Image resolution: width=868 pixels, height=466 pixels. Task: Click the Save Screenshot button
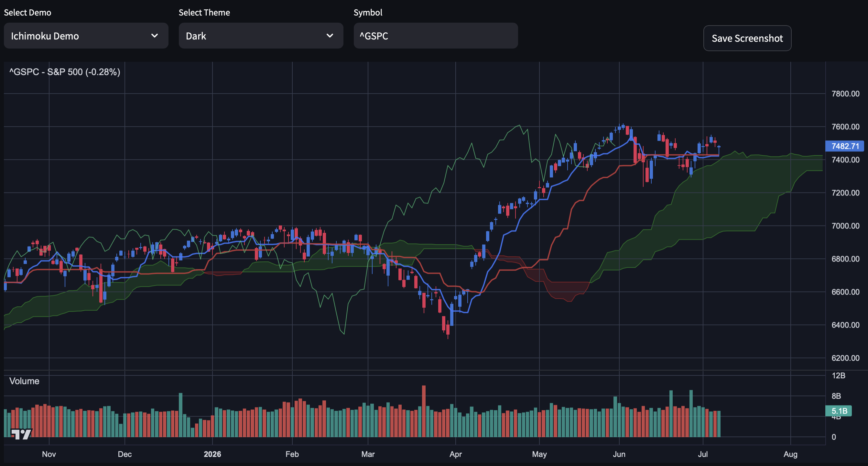point(747,38)
